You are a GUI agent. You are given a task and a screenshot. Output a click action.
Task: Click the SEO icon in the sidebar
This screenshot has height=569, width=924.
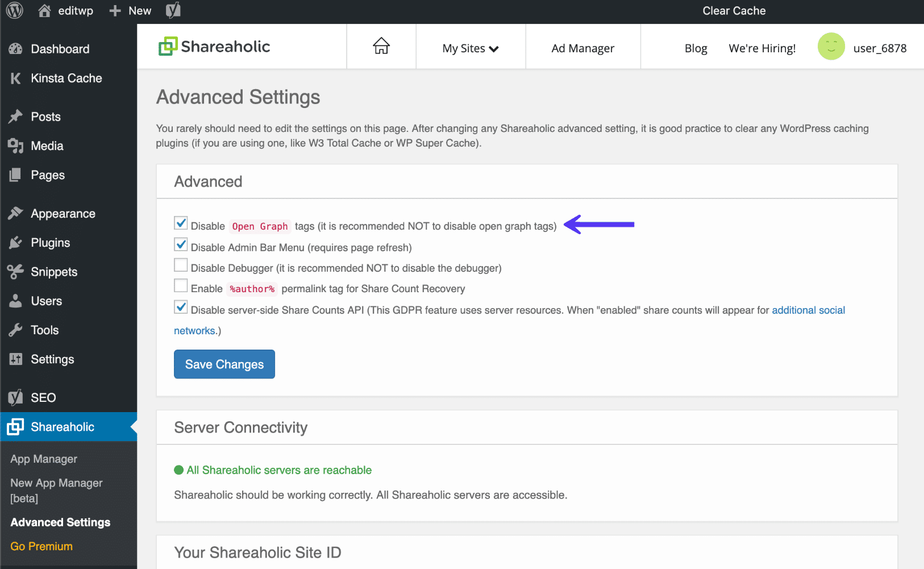click(15, 397)
